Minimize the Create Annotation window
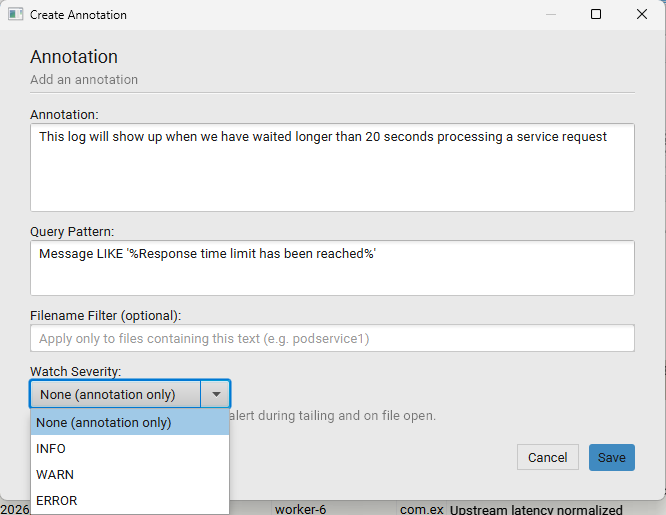This screenshot has height=515, width=666. click(x=551, y=14)
